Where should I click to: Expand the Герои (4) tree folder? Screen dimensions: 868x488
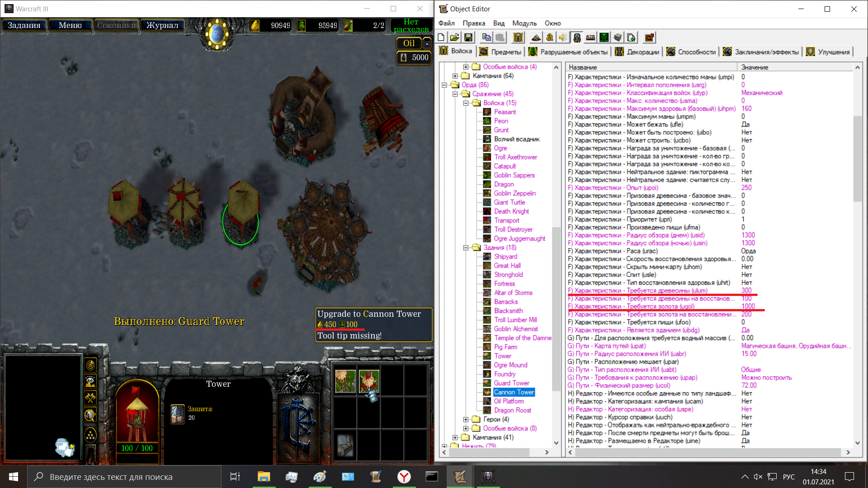tap(466, 419)
